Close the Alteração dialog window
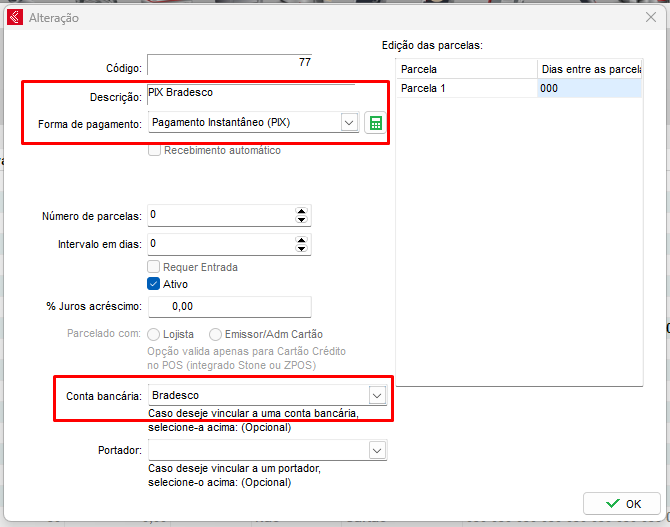This screenshot has width=670, height=527. click(x=651, y=17)
